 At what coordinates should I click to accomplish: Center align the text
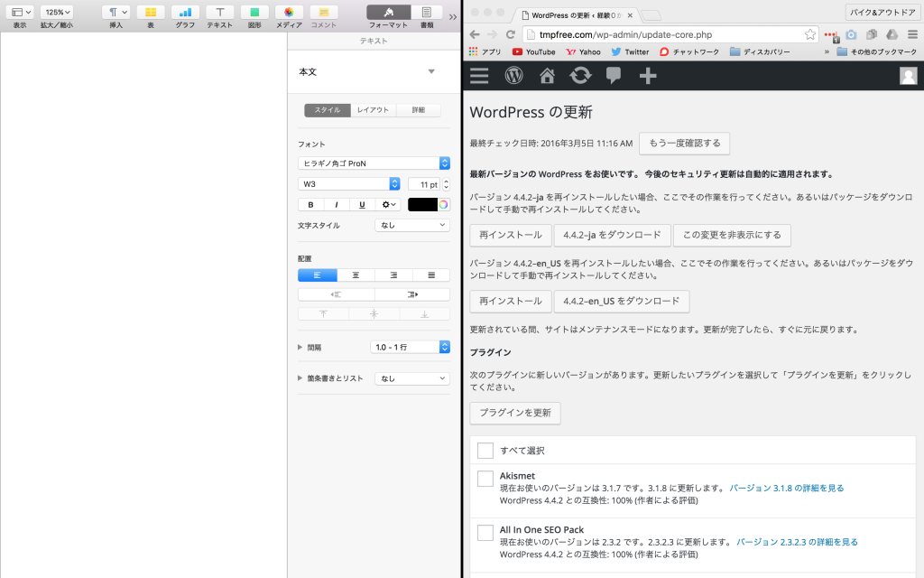(356, 275)
